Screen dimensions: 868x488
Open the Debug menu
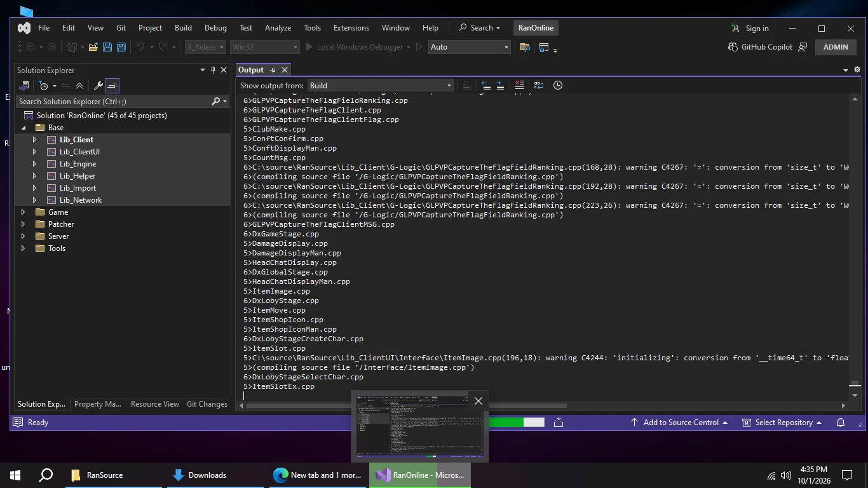click(x=215, y=28)
